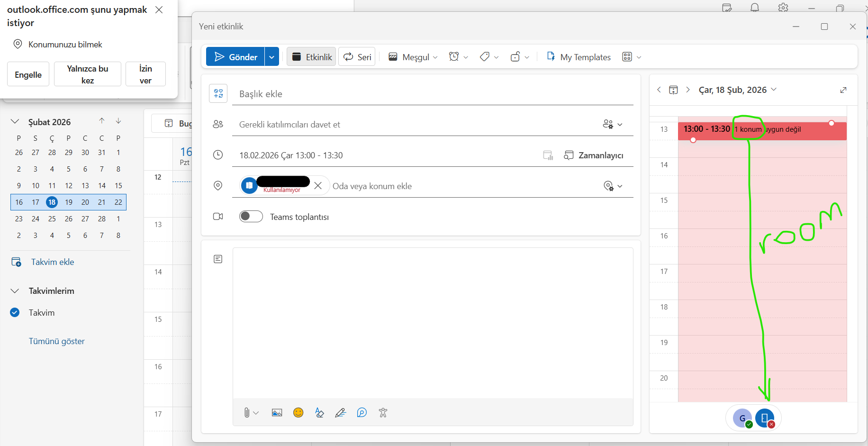The width and height of the screenshot is (868, 446).
Task: Open the apps grid icon in toolbar
Action: coord(627,57)
